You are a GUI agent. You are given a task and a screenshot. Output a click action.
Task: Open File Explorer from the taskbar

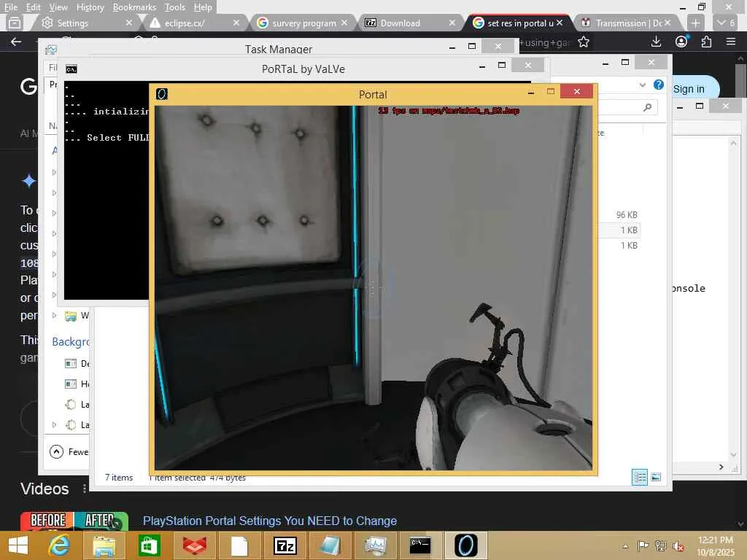(104, 545)
